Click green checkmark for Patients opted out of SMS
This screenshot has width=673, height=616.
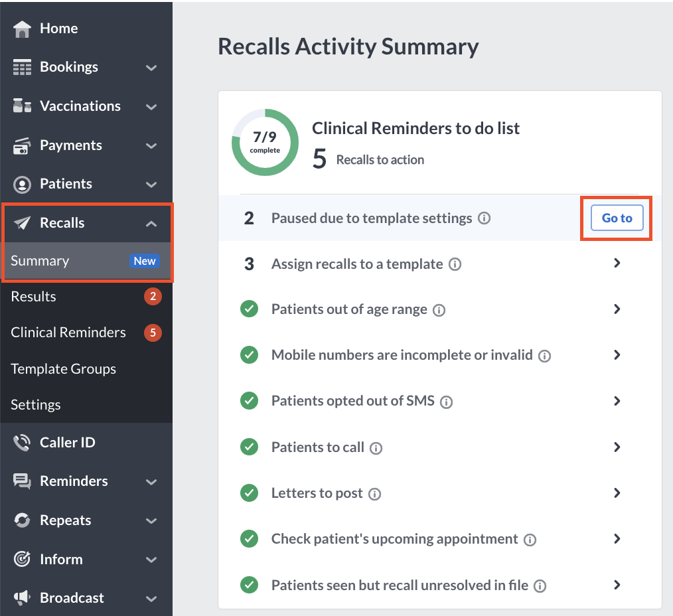[250, 400]
